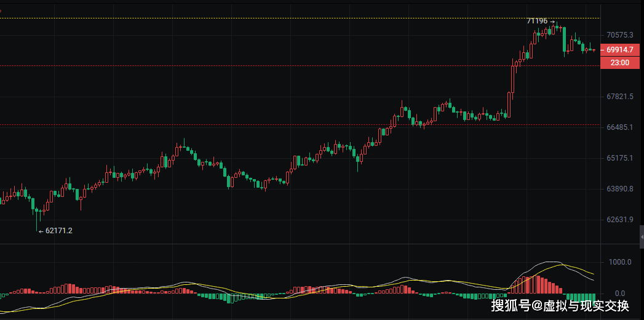Click the 63890.8 price axis value

(x=620, y=189)
